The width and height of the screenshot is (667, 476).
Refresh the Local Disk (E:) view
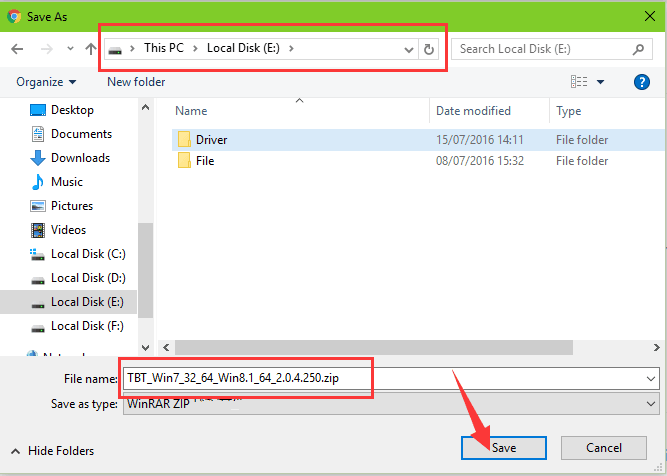click(x=429, y=49)
